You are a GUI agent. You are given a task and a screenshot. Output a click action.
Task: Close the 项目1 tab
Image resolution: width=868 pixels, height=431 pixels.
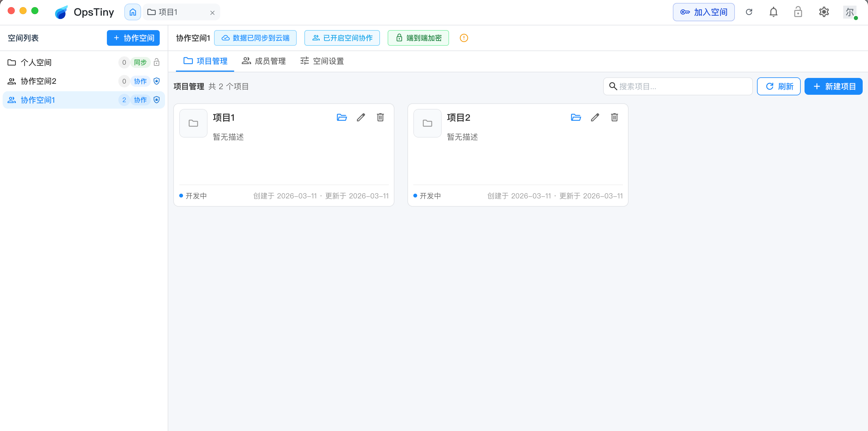coord(212,13)
